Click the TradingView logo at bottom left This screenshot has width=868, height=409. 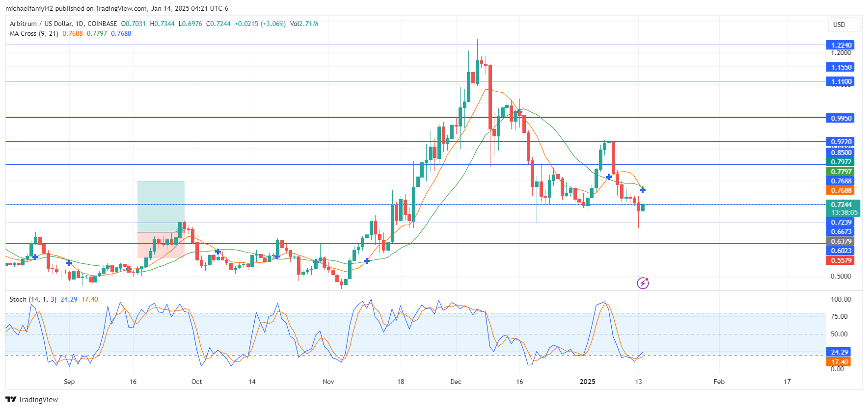point(31,399)
